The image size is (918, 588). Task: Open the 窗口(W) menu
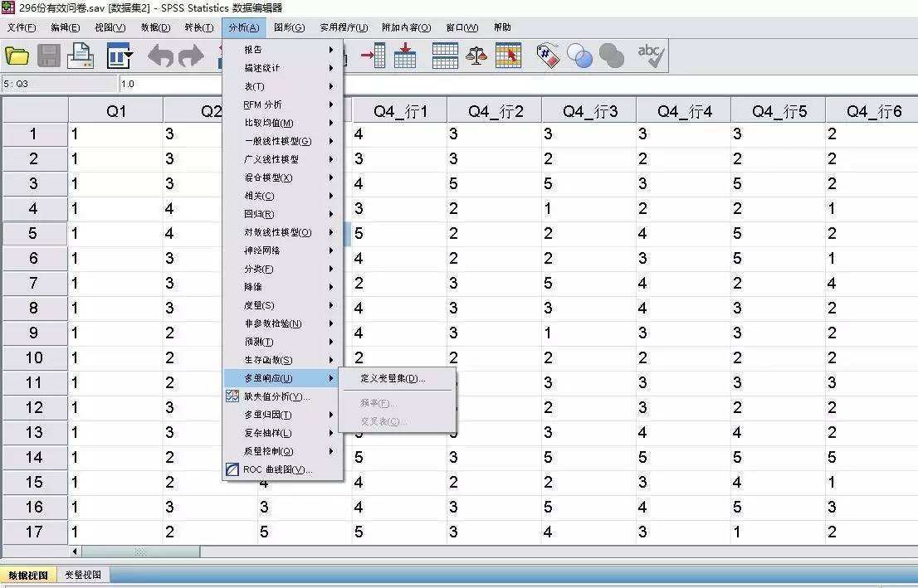[x=462, y=27]
